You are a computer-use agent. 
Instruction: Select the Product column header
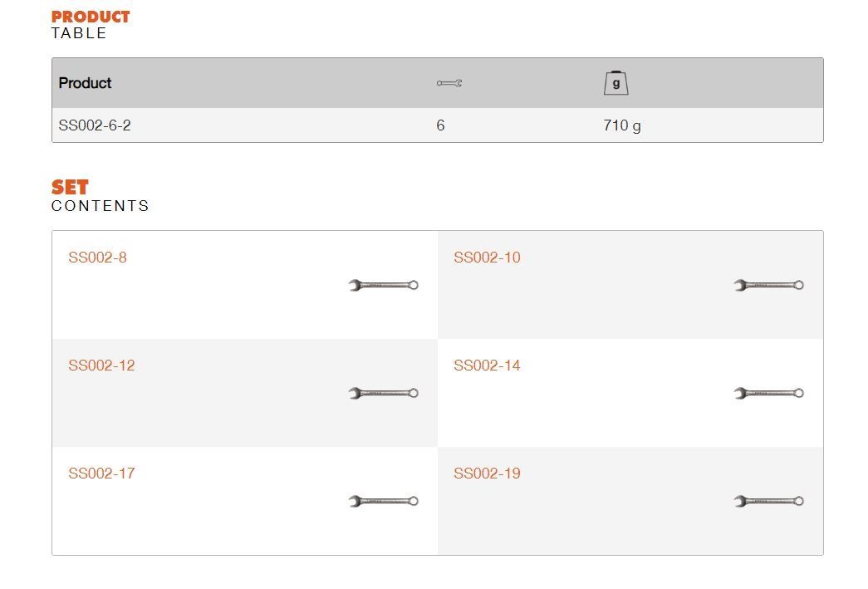pyautogui.click(x=85, y=83)
